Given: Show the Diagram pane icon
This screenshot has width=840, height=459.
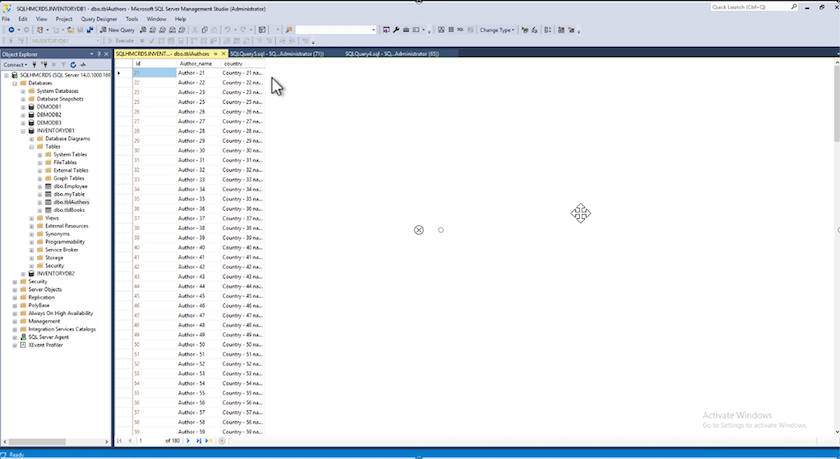Looking at the screenshot, I should [441, 30].
